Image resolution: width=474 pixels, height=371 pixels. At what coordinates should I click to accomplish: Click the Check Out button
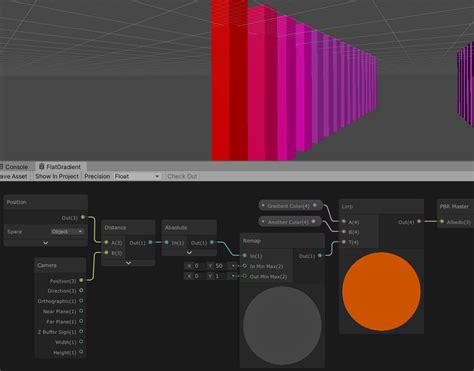182,176
